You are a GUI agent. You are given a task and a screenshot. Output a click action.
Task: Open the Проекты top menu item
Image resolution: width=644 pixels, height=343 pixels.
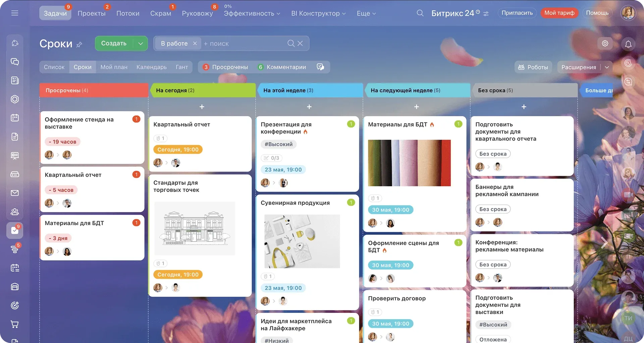click(x=92, y=13)
